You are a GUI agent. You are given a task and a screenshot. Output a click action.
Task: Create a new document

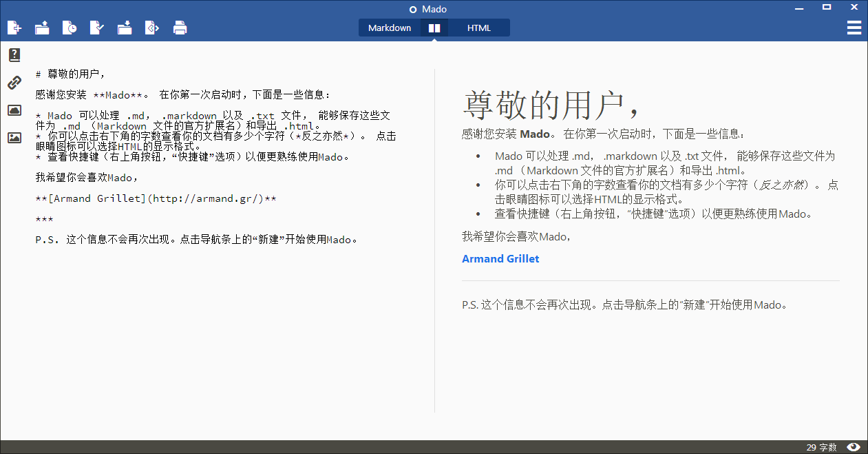pyautogui.click(x=14, y=28)
